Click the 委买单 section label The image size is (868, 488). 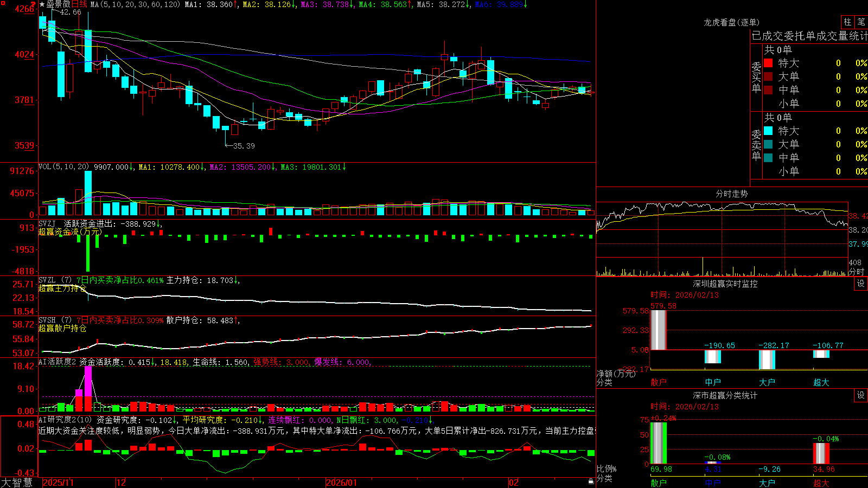756,78
